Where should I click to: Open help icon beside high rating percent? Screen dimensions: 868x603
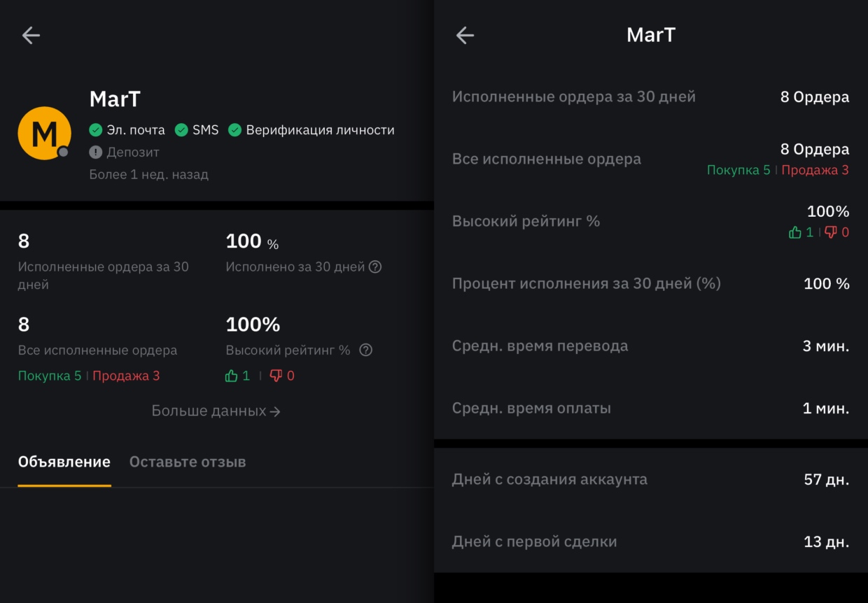tap(365, 350)
